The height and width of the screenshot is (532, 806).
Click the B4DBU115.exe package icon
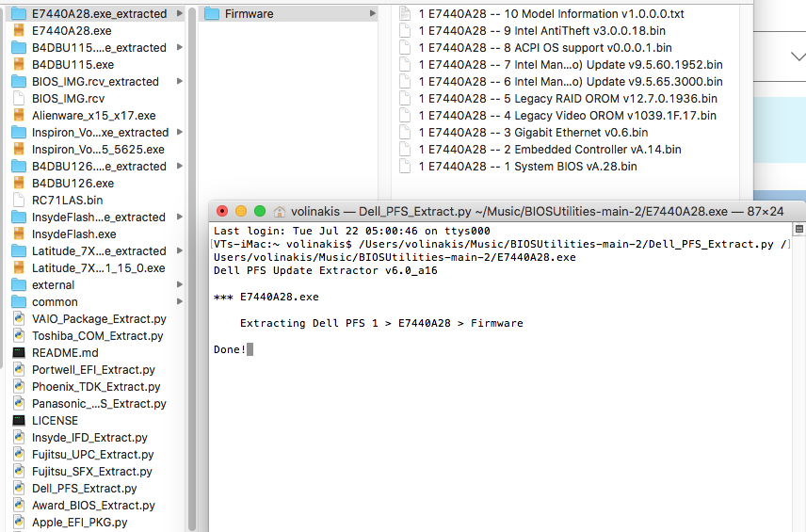click(19, 65)
